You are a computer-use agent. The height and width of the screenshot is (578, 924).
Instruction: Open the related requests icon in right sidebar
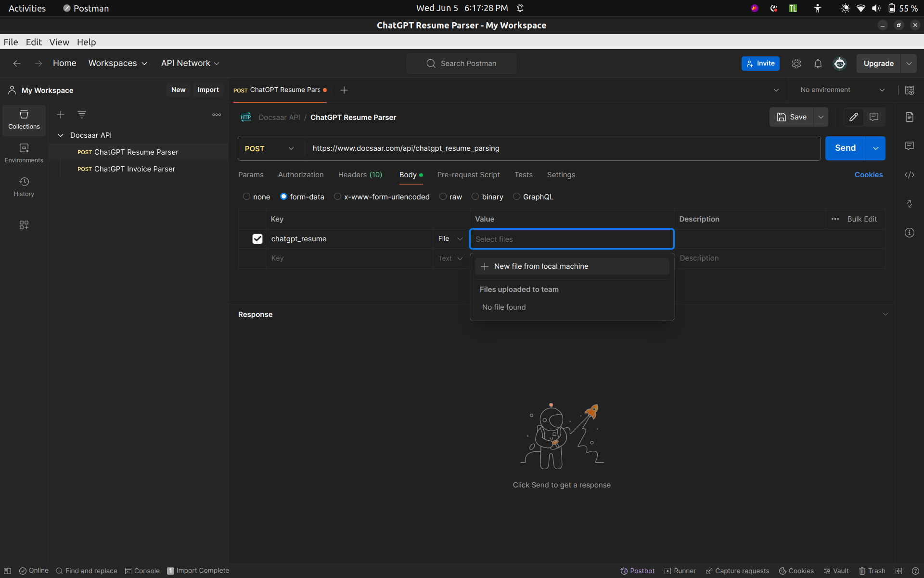910,204
